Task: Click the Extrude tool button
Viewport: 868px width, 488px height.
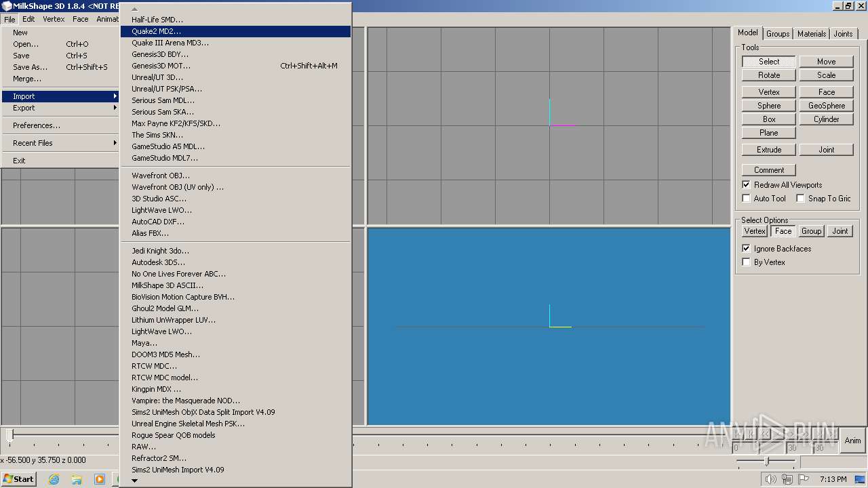Action: click(769, 150)
